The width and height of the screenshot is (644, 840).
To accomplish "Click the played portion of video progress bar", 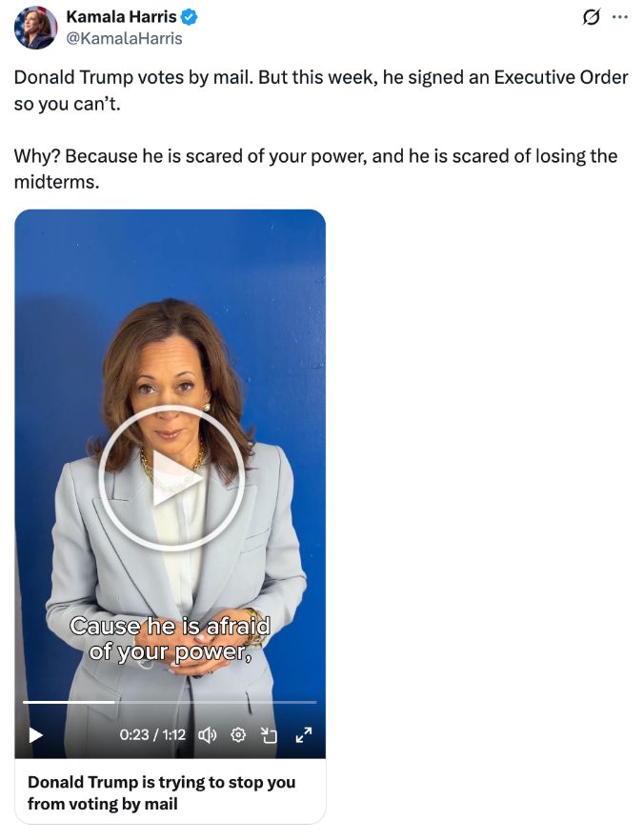I will [69, 702].
